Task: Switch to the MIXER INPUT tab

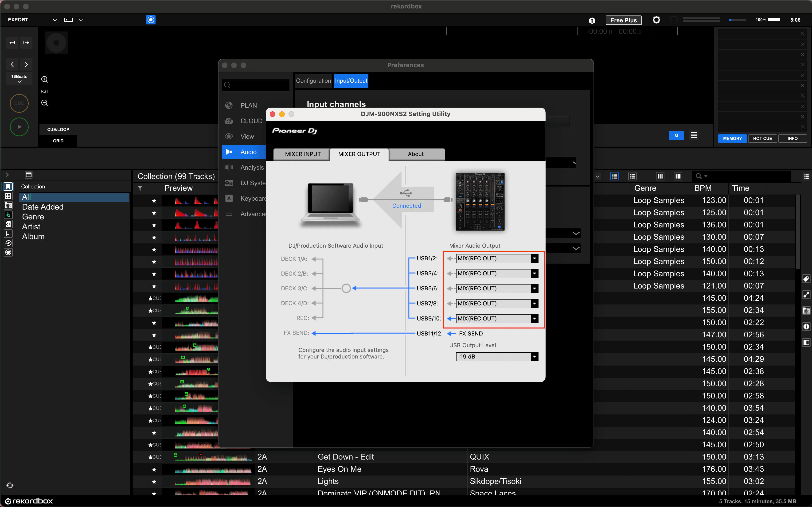Action: (302, 154)
